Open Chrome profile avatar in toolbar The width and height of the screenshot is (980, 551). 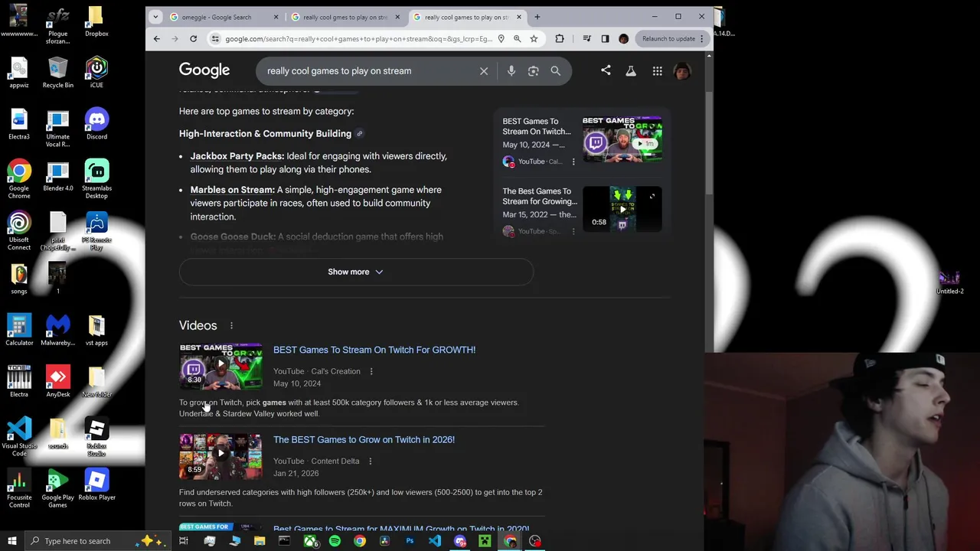[x=623, y=38]
